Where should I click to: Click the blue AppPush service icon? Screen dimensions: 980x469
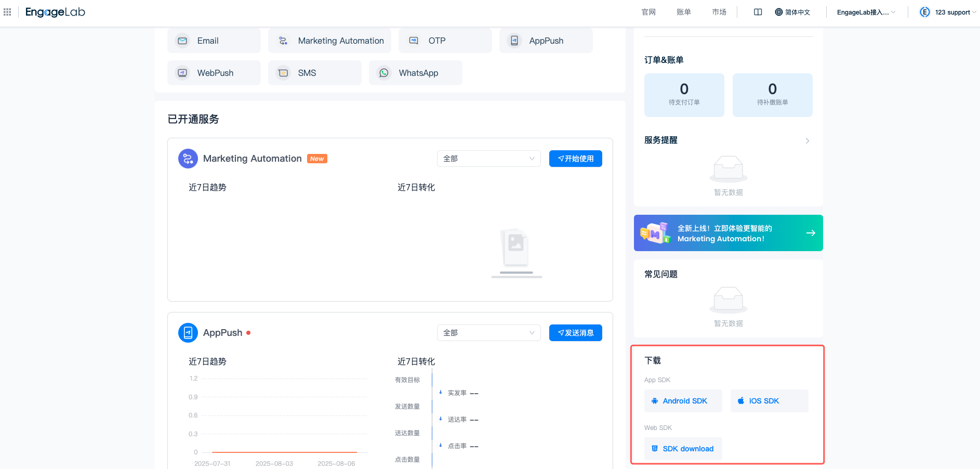[188, 333]
